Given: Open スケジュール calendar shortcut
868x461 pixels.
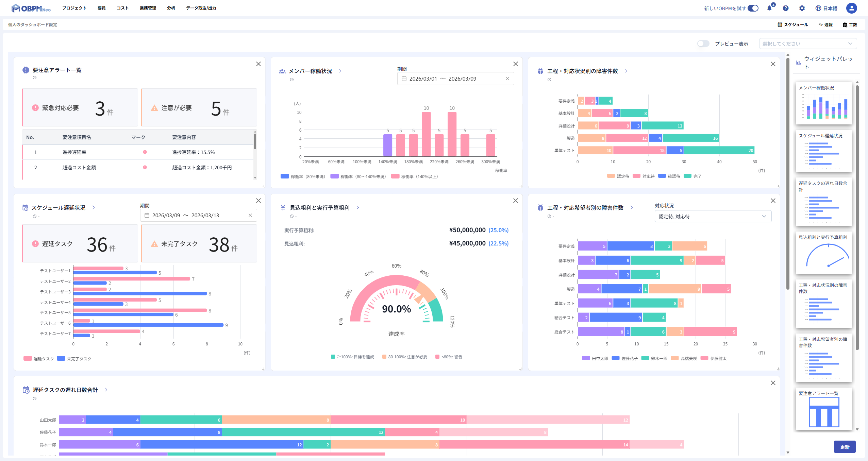Looking at the screenshot, I should tap(792, 24).
